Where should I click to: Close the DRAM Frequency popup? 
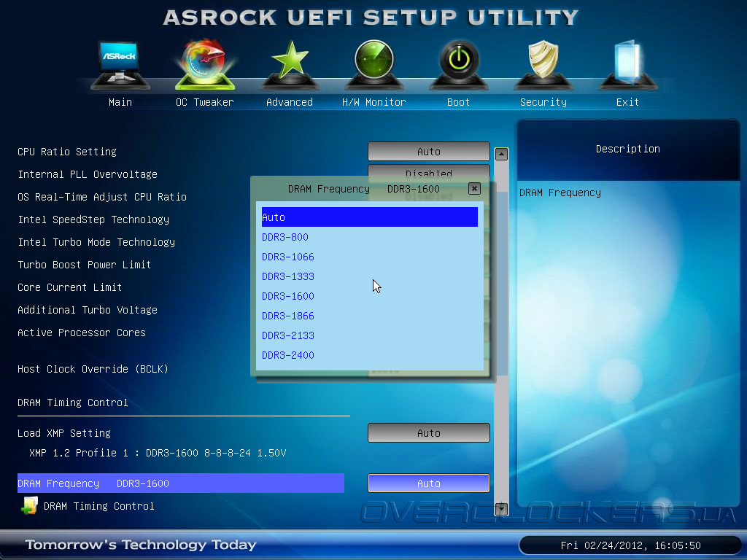click(474, 189)
